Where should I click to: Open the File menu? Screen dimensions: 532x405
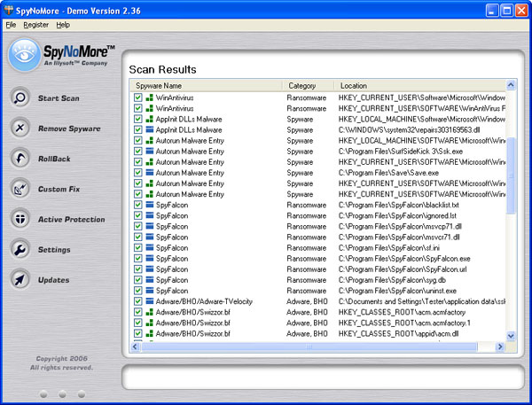point(11,25)
